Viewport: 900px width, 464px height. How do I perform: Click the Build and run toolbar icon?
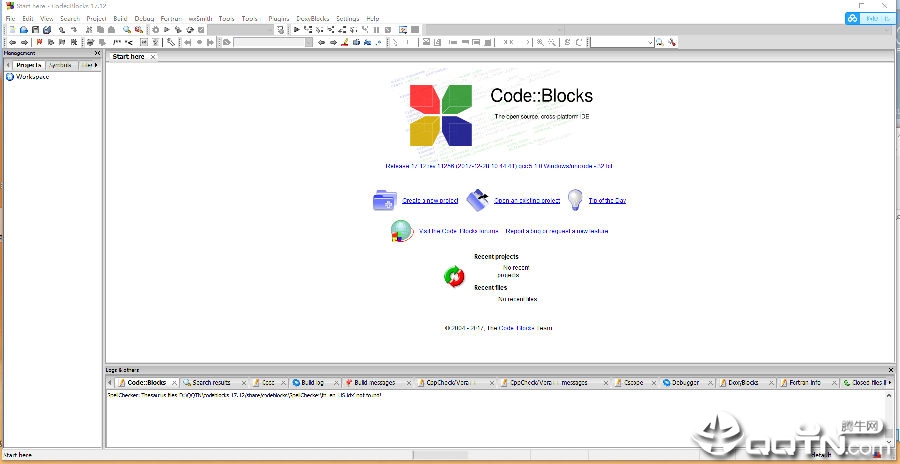[x=178, y=30]
